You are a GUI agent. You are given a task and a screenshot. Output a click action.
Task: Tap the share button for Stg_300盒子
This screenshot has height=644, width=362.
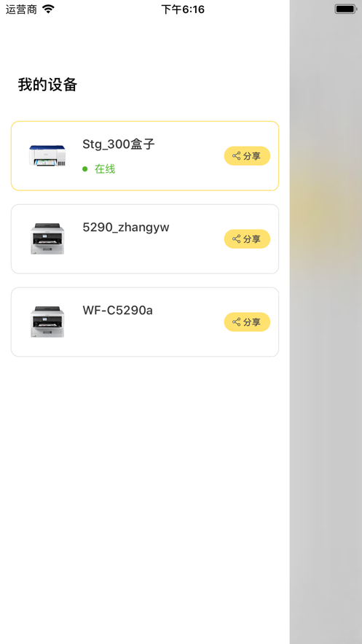[x=247, y=156]
